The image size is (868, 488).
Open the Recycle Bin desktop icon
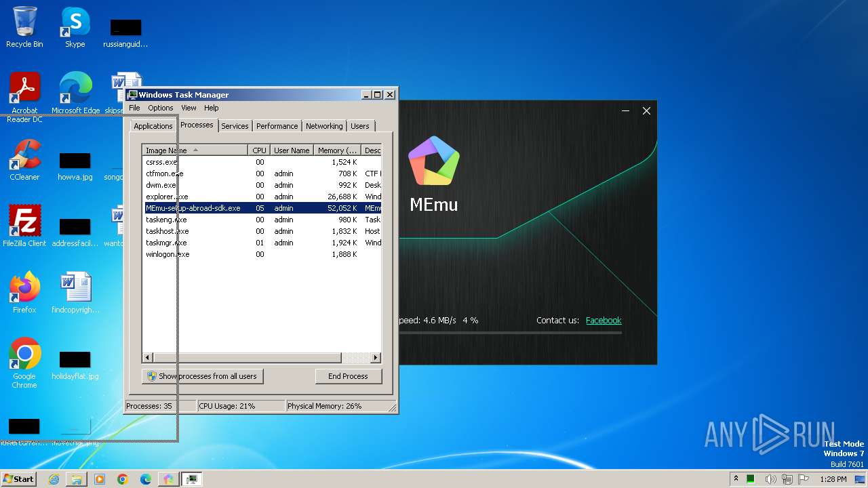coord(24,27)
